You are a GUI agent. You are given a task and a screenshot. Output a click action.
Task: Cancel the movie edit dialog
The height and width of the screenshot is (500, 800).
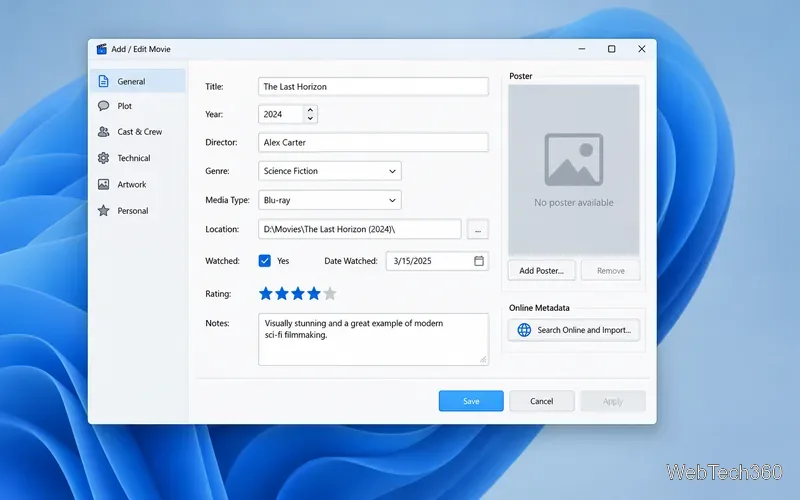(541, 401)
